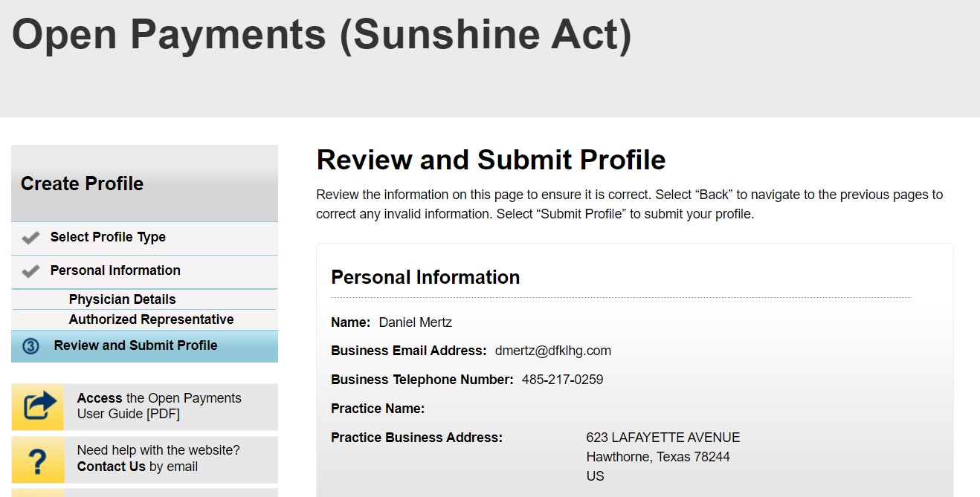Click the step 3 circle icon
980x497 pixels.
pos(30,346)
